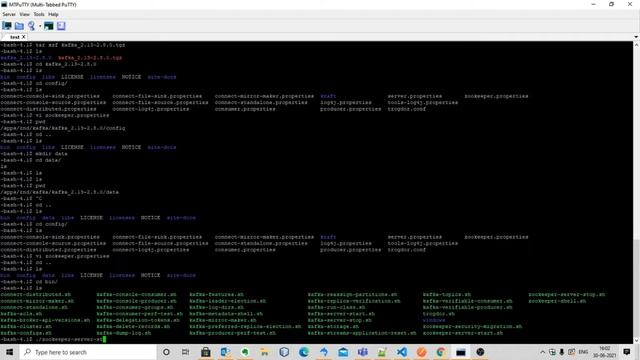This screenshot has height=360, width=640.
Task: Open Google Chrome from the taskbar
Action: click(441, 352)
